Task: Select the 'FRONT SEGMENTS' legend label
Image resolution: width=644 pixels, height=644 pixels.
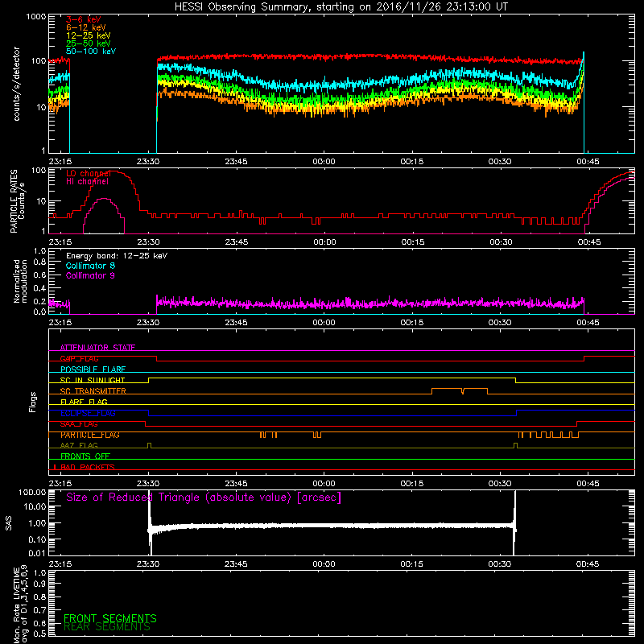Action: (x=110, y=618)
